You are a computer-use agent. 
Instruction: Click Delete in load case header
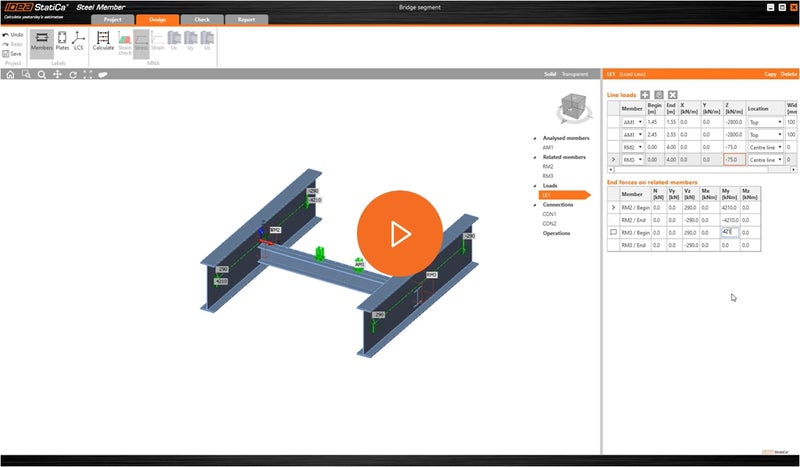(x=788, y=74)
